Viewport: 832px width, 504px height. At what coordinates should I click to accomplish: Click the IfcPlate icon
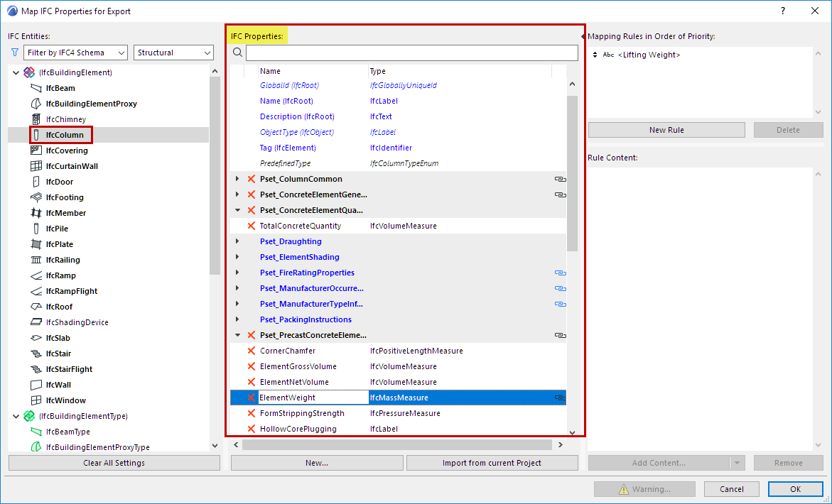(x=36, y=244)
